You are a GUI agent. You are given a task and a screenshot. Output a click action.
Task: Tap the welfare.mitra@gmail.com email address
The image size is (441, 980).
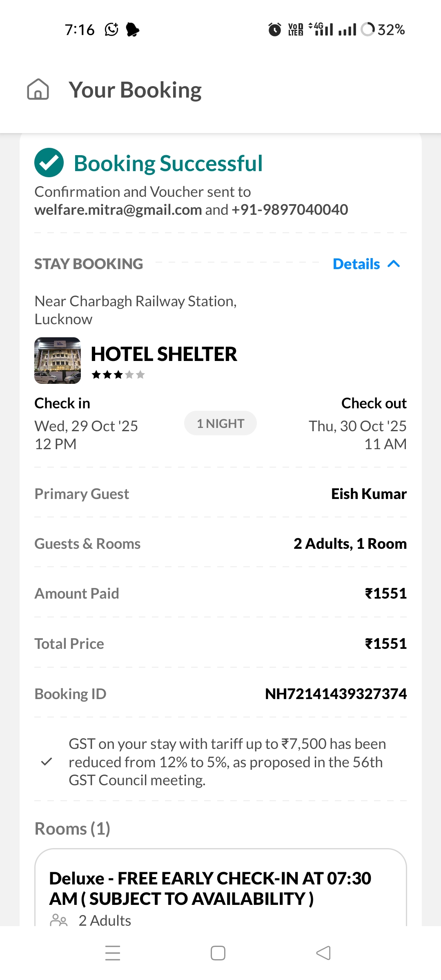click(x=118, y=210)
